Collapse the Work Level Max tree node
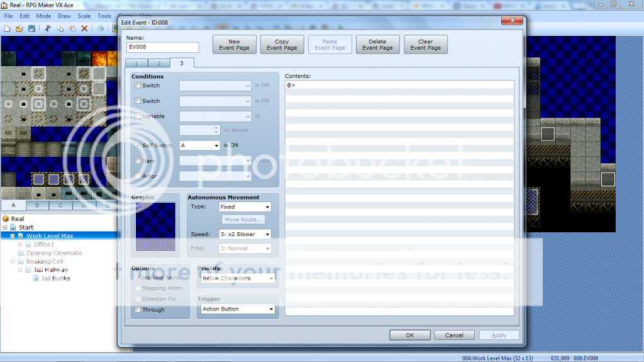The width and height of the screenshot is (644, 362). (x=13, y=236)
